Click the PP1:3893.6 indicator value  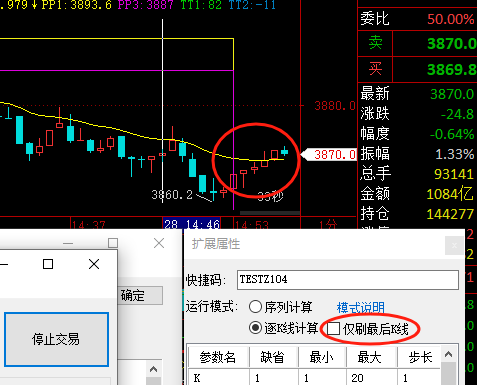[77, 5]
